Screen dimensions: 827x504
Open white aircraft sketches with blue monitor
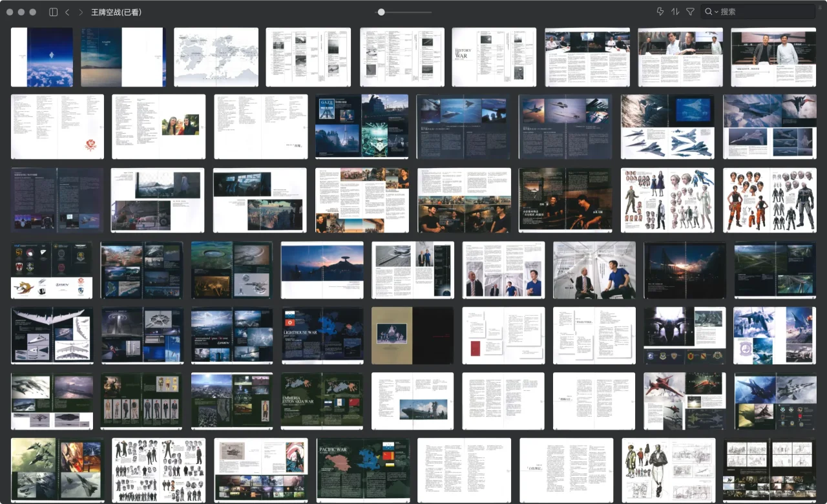point(667,127)
